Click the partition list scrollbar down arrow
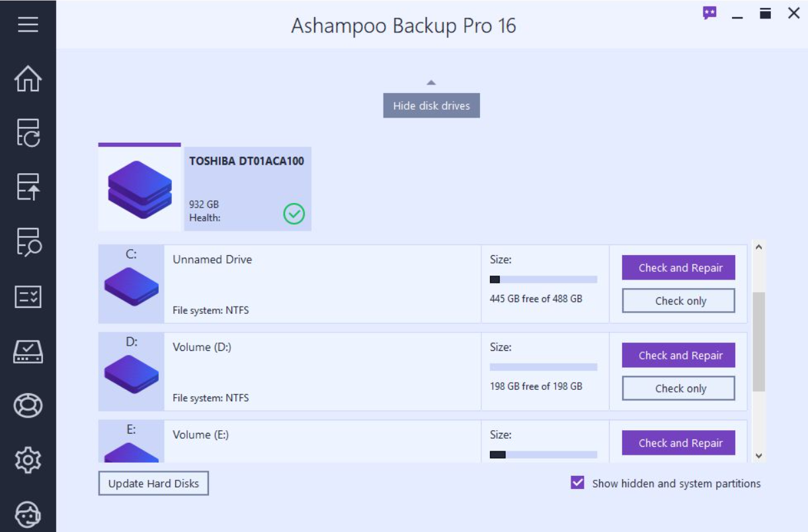Viewport: 808px width, 532px height. click(758, 455)
